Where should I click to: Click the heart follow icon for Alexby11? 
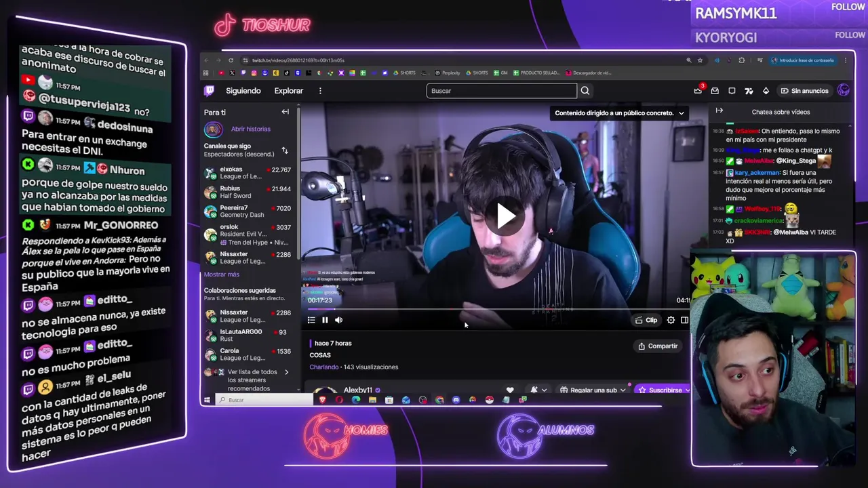point(510,390)
